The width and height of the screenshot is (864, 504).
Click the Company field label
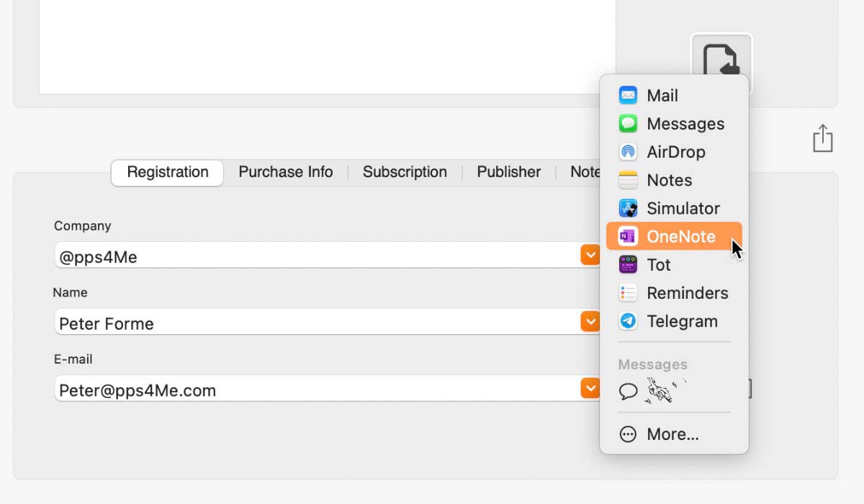pyautogui.click(x=83, y=226)
